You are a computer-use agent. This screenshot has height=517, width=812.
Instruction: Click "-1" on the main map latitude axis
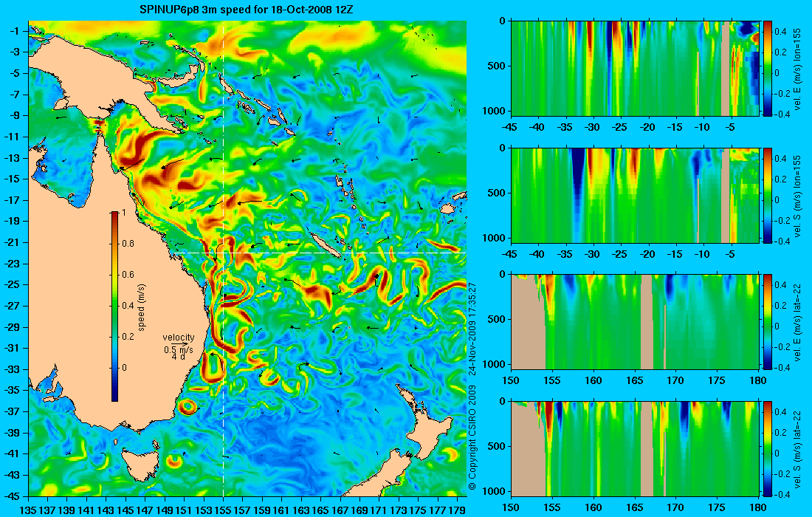pos(14,31)
